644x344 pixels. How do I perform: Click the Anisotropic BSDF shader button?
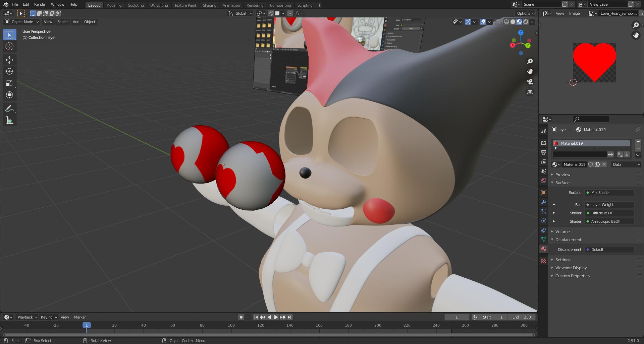click(x=609, y=221)
